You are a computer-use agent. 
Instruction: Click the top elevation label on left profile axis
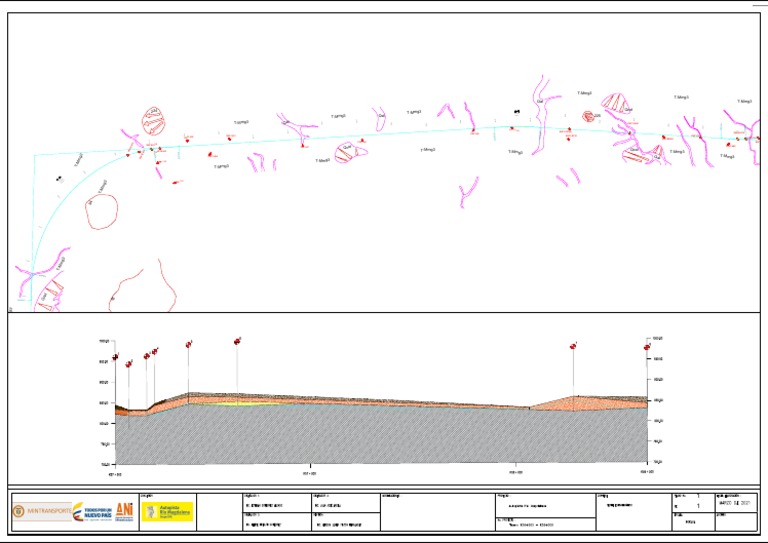[104, 341]
